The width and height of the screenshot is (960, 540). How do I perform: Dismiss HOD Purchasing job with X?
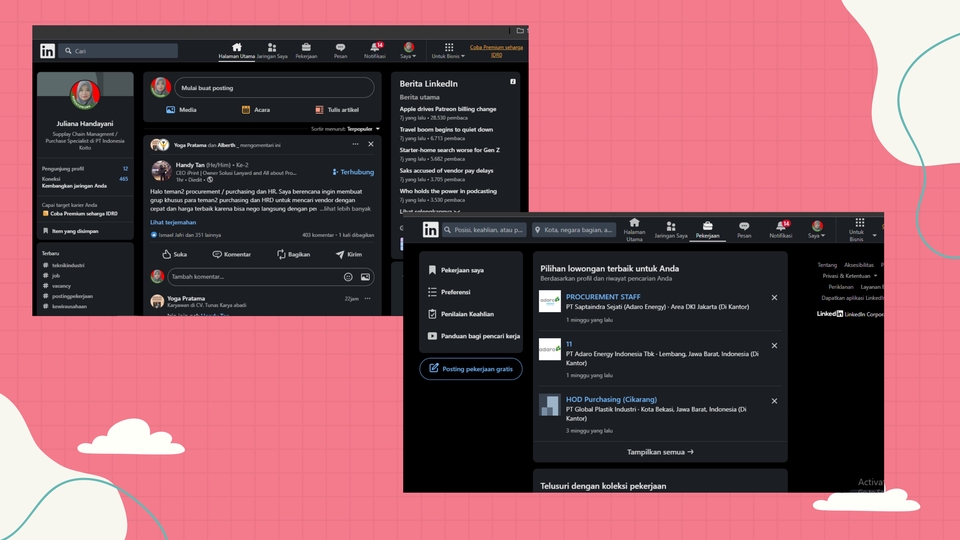pos(774,401)
